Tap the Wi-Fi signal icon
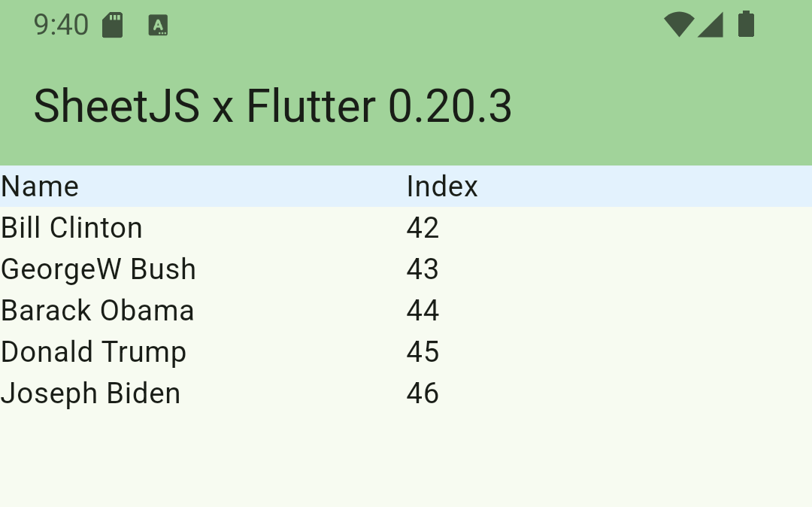The height and width of the screenshot is (507, 812). (679, 24)
